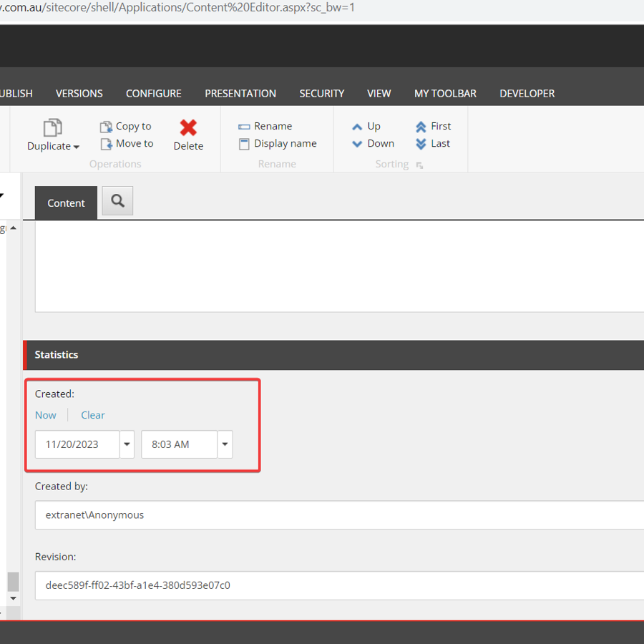644x644 pixels.
Task: Click the search magnifier tab
Action: point(117,201)
